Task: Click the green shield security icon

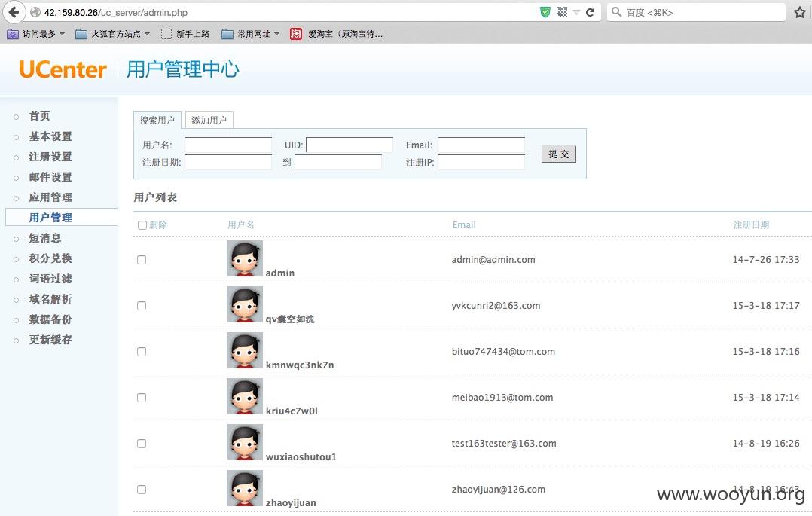Action: tap(545, 13)
